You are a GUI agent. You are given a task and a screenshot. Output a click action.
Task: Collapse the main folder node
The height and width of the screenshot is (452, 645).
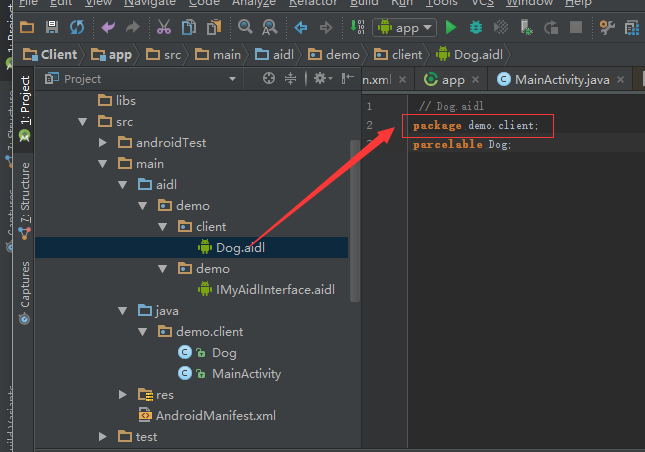[103, 164]
